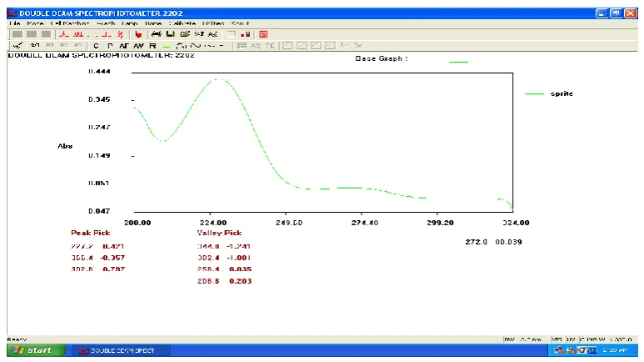Open the Graph menu
644x362 pixels.
(106, 23)
